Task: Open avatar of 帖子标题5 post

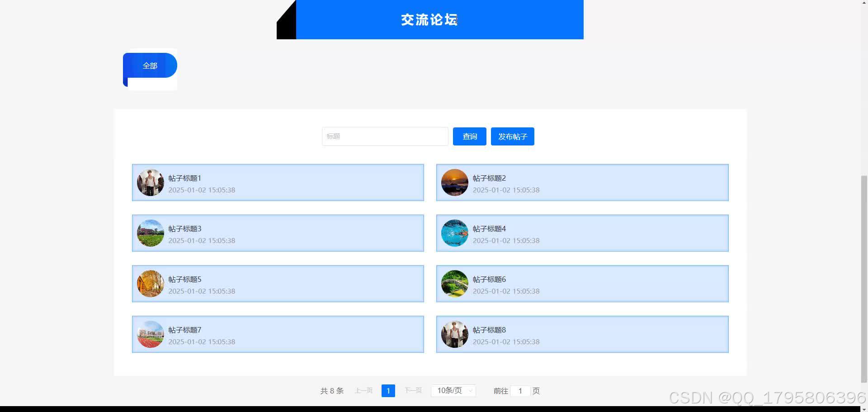Action: [x=151, y=284]
